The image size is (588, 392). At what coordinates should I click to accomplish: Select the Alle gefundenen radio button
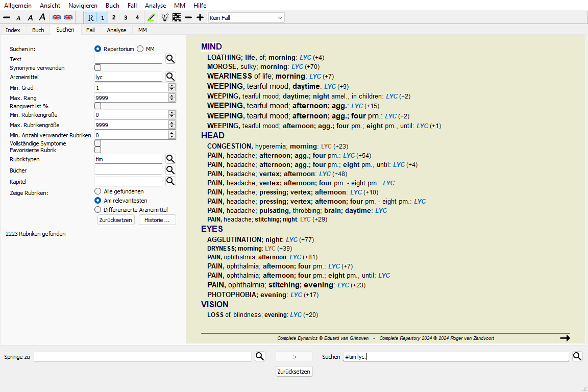click(x=98, y=191)
